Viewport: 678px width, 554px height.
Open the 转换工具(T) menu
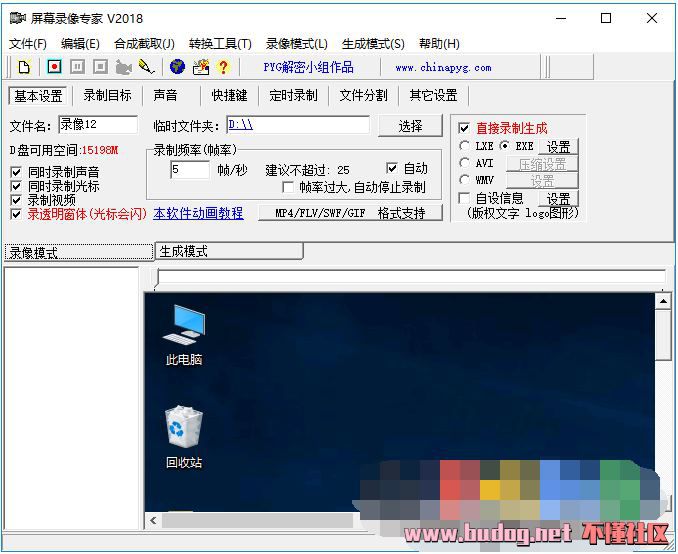click(x=220, y=44)
